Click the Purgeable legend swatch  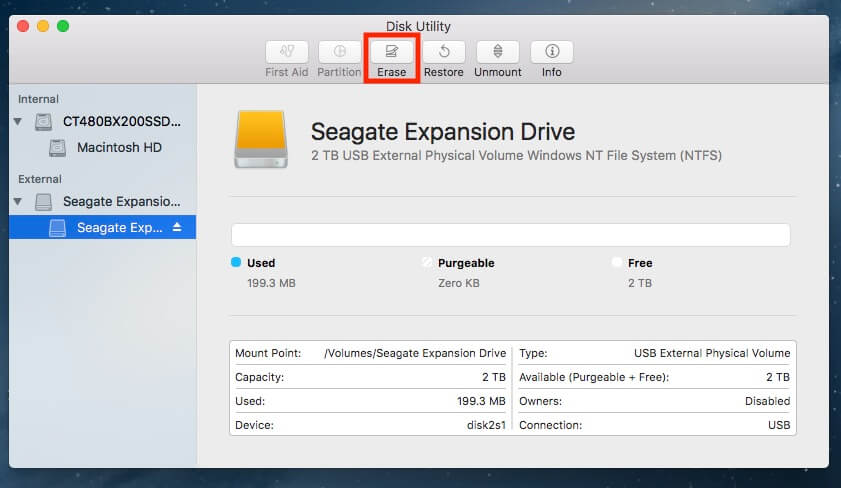pyautogui.click(x=427, y=263)
